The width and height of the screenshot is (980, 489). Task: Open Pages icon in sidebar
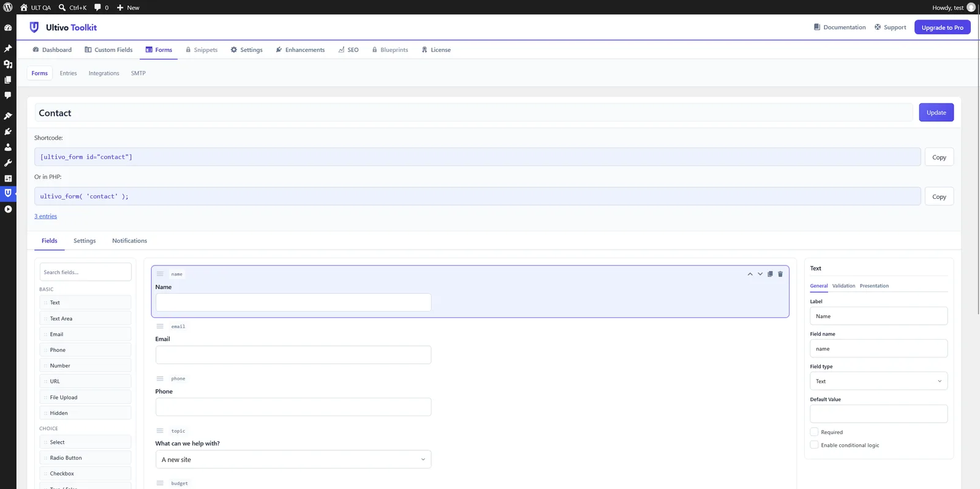(8, 80)
